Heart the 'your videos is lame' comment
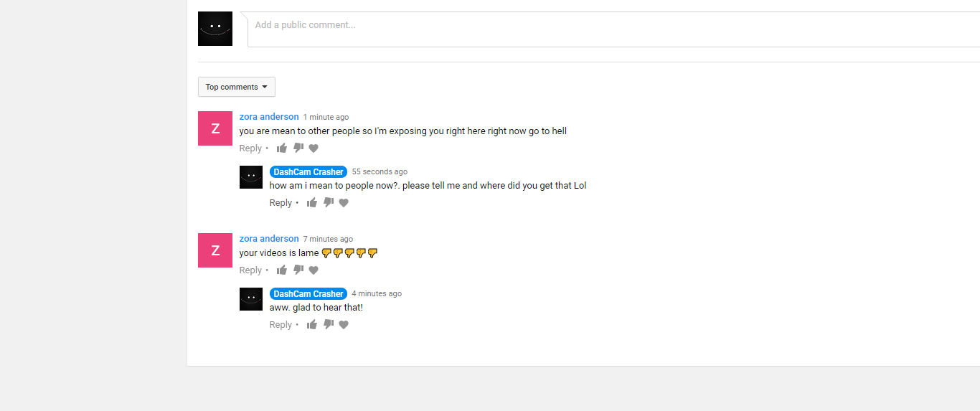 314,270
